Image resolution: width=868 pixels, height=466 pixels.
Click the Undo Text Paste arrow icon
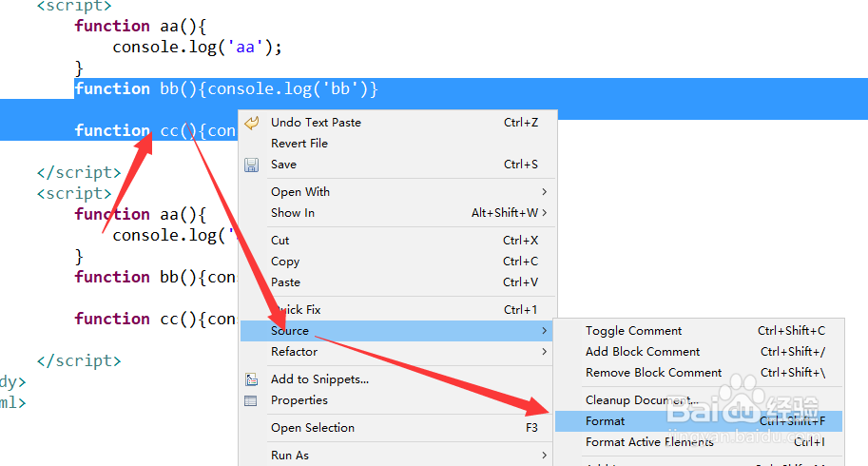(252, 123)
